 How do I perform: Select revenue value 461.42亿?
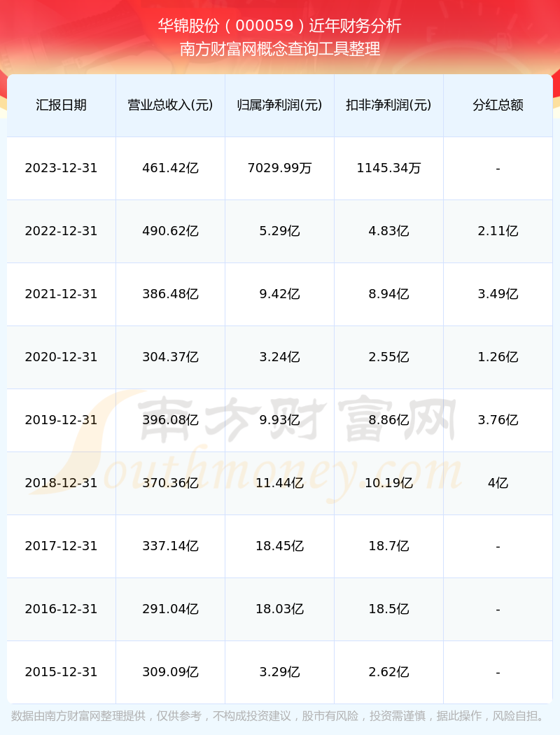click(x=171, y=168)
